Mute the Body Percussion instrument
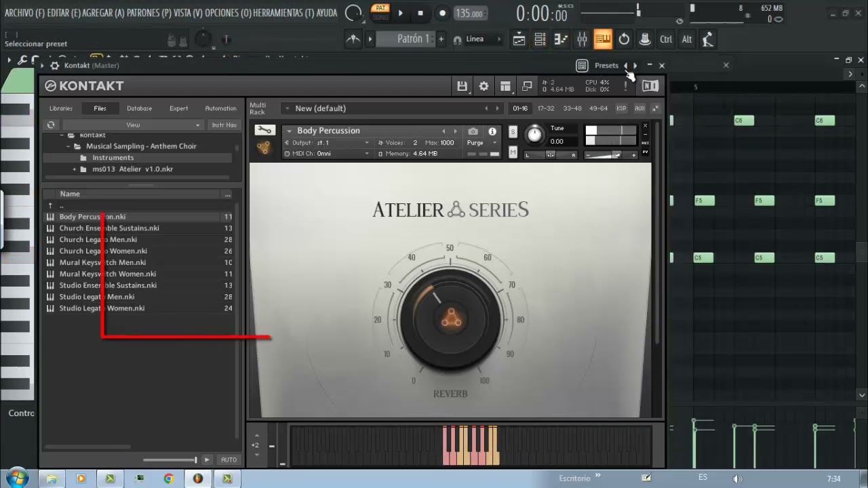Screen dimensions: 868x488 513,153
